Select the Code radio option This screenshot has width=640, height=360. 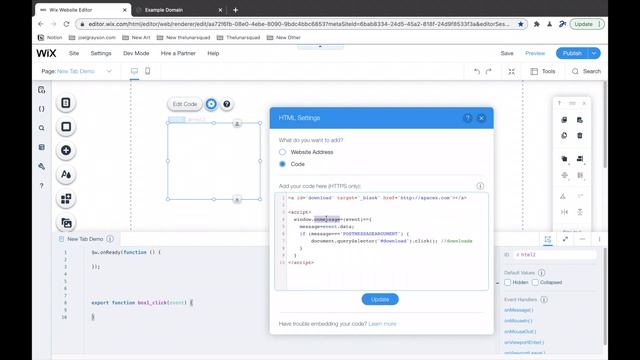(282, 164)
